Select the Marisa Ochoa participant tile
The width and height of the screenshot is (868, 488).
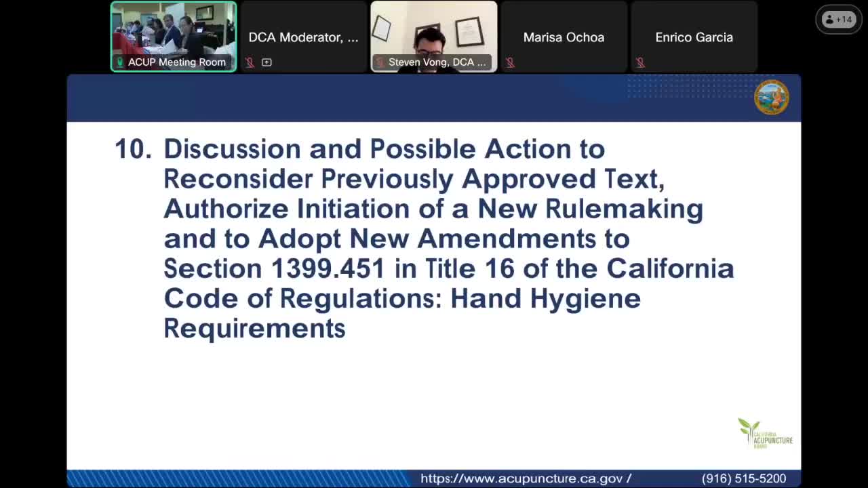(x=564, y=37)
